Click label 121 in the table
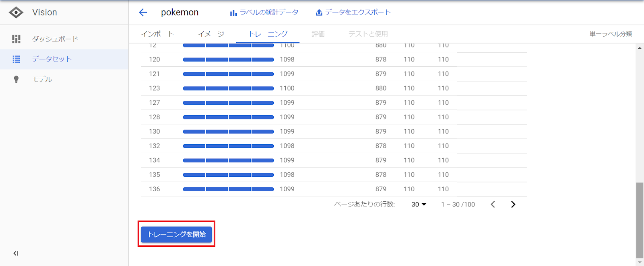644x266 pixels. tap(155, 74)
